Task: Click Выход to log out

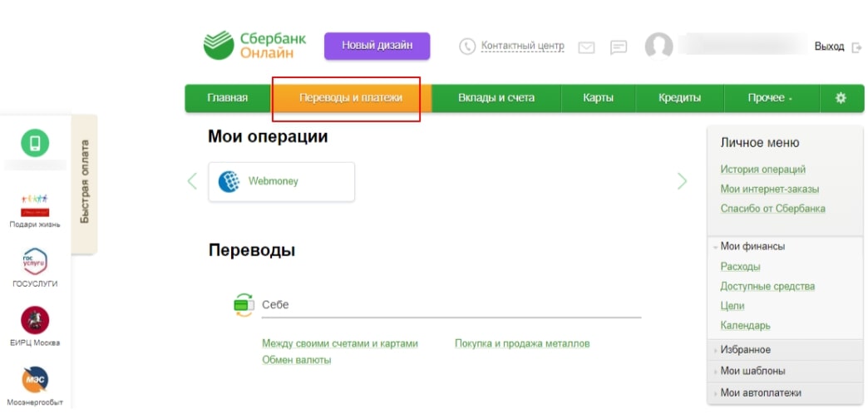Action: (x=829, y=47)
